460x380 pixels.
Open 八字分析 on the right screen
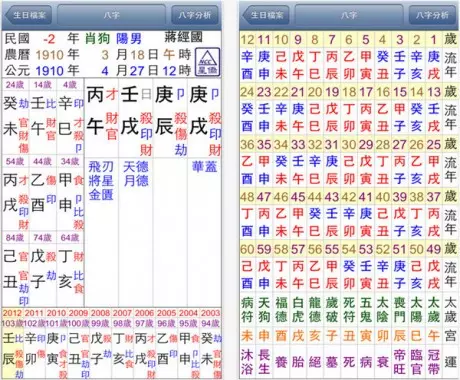[x=432, y=15]
